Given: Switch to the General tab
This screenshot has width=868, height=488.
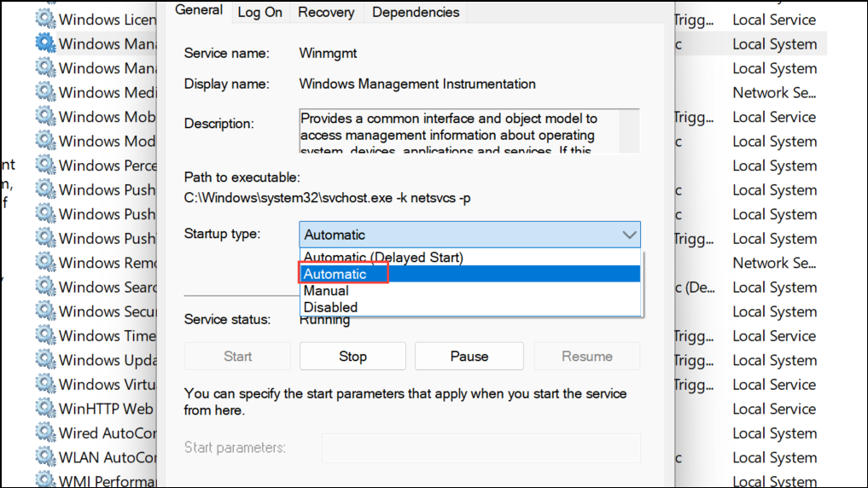Looking at the screenshot, I should tap(198, 10).
